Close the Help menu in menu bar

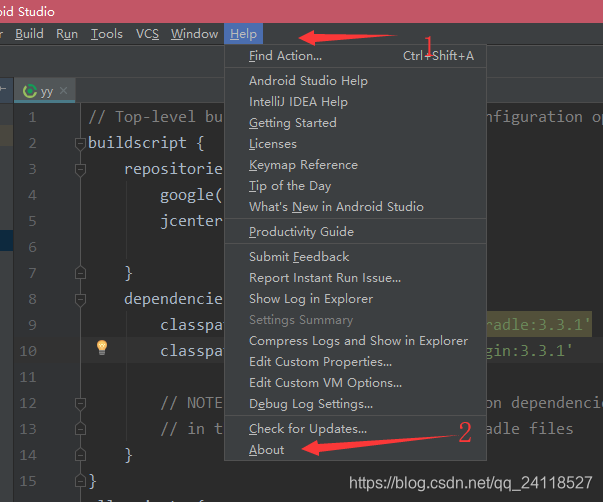[243, 34]
